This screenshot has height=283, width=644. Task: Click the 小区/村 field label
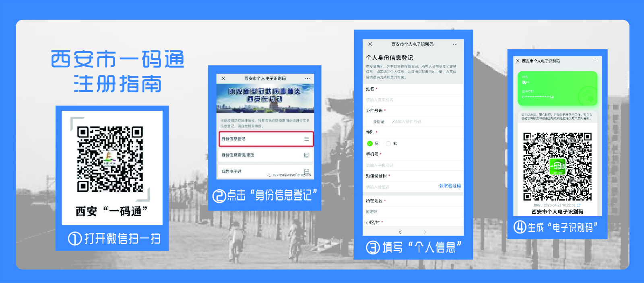[x=373, y=223]
